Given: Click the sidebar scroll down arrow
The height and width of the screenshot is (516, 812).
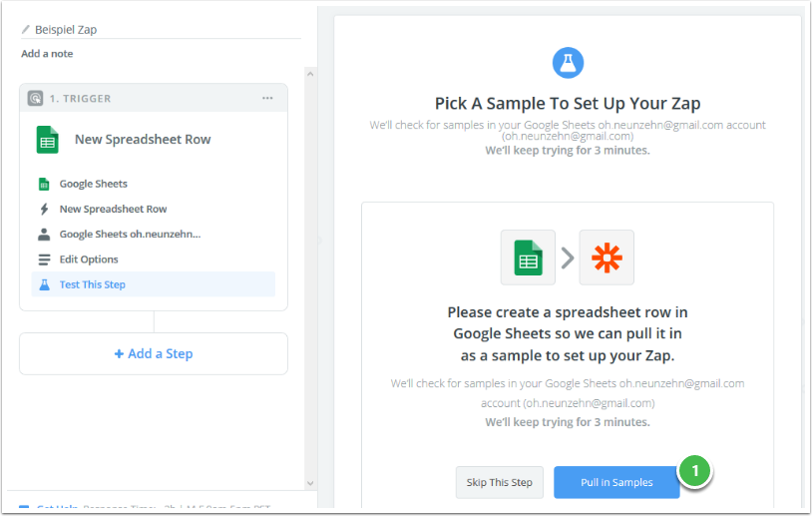Looking at the screenshot, I should (310, 483).
